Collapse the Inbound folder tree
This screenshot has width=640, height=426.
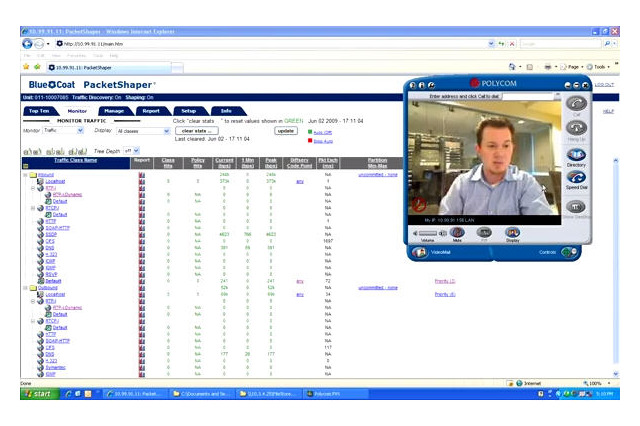point(25,175)
